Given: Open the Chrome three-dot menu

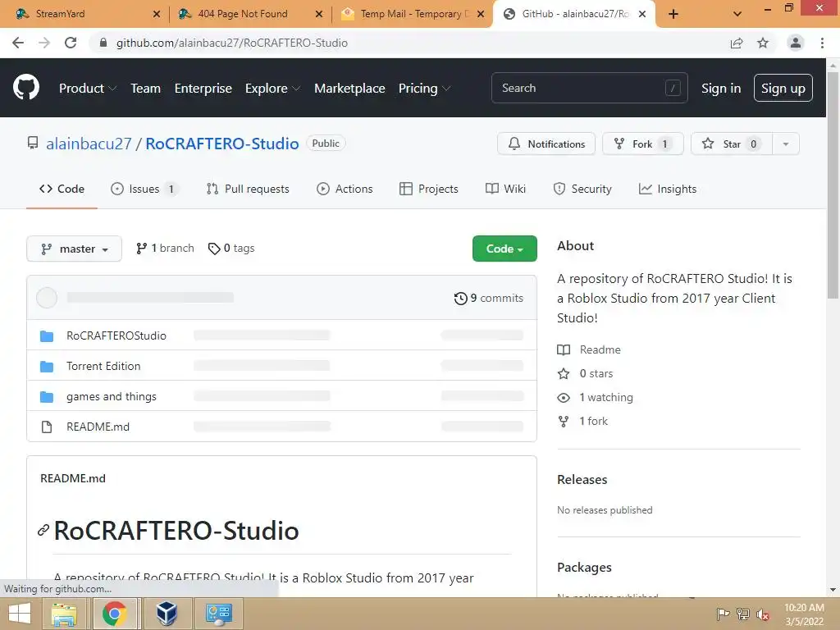Looking at the screenshot, I should [822, 43].
